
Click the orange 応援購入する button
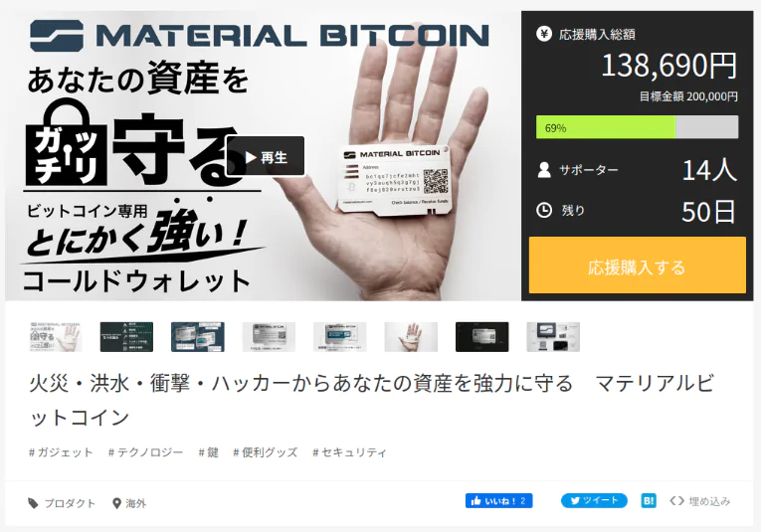tap(638, 266)
